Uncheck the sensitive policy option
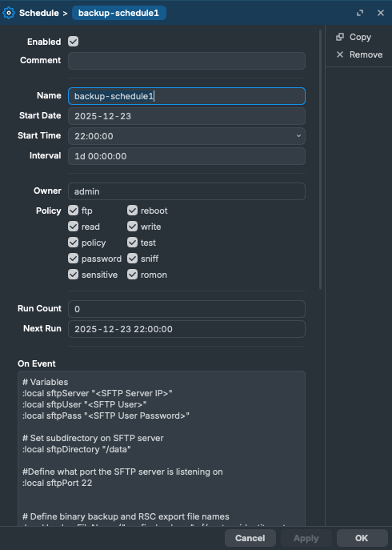The height and width of the screenshot is (550, 392). 74,275
